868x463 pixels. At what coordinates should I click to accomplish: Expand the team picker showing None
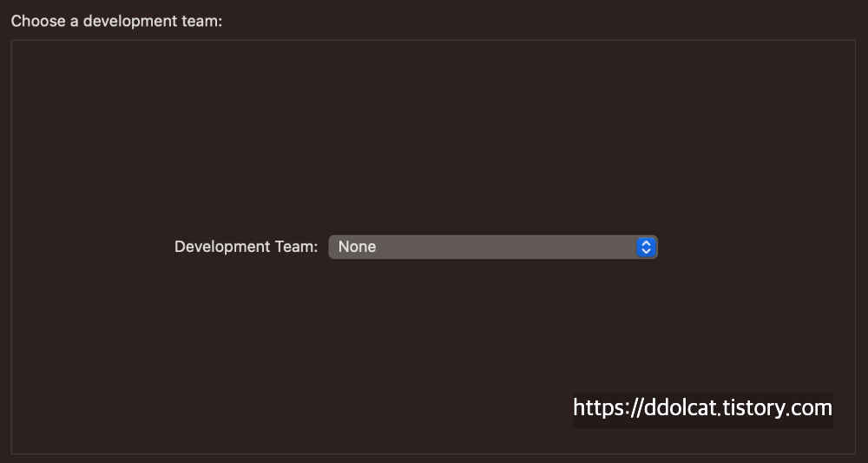click(492, 247)
